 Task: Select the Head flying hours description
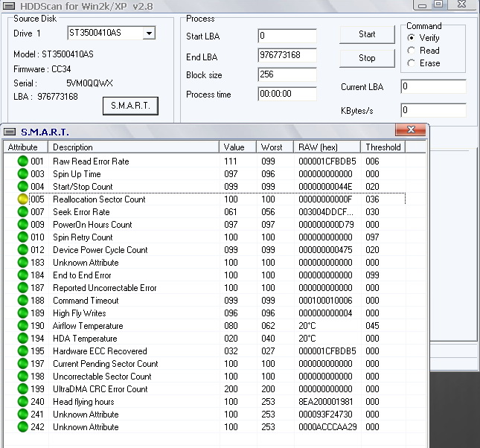[x=83, y=402]
